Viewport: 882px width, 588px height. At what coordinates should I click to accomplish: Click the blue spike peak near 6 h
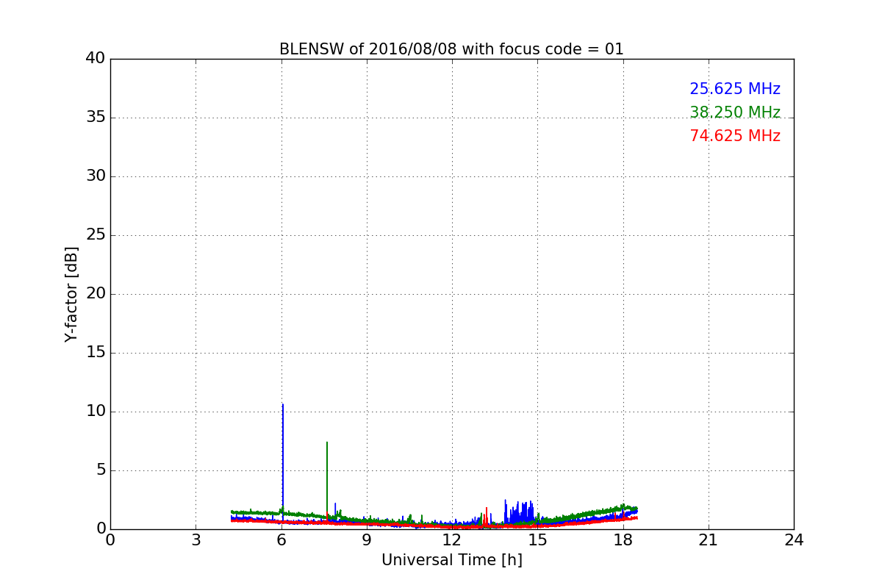283,405
